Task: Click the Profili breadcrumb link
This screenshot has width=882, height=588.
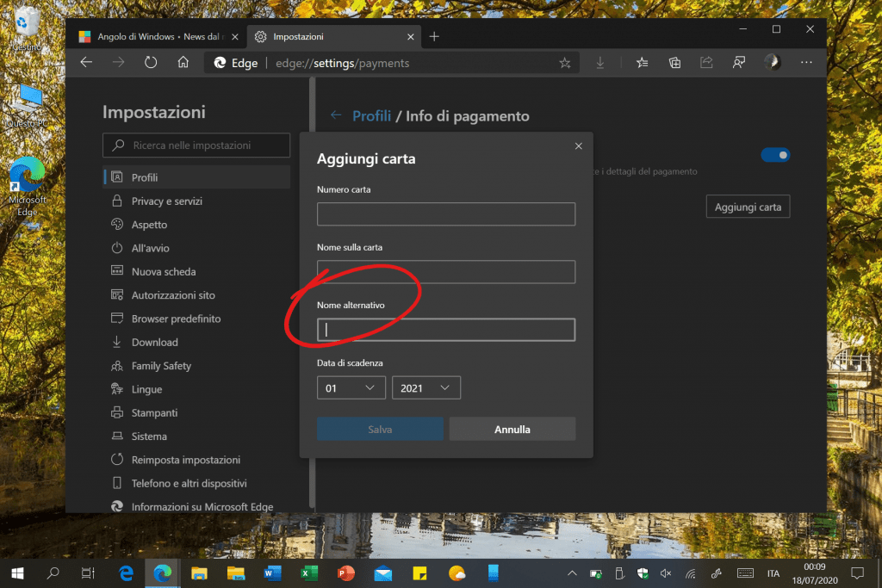Action: (x=371, y=115)
